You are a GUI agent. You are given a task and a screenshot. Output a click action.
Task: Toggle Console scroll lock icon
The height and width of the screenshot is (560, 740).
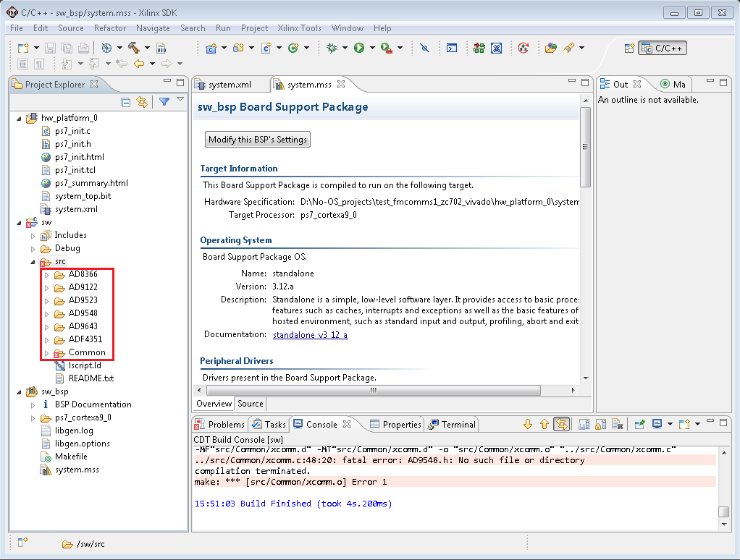pos(600,424)
